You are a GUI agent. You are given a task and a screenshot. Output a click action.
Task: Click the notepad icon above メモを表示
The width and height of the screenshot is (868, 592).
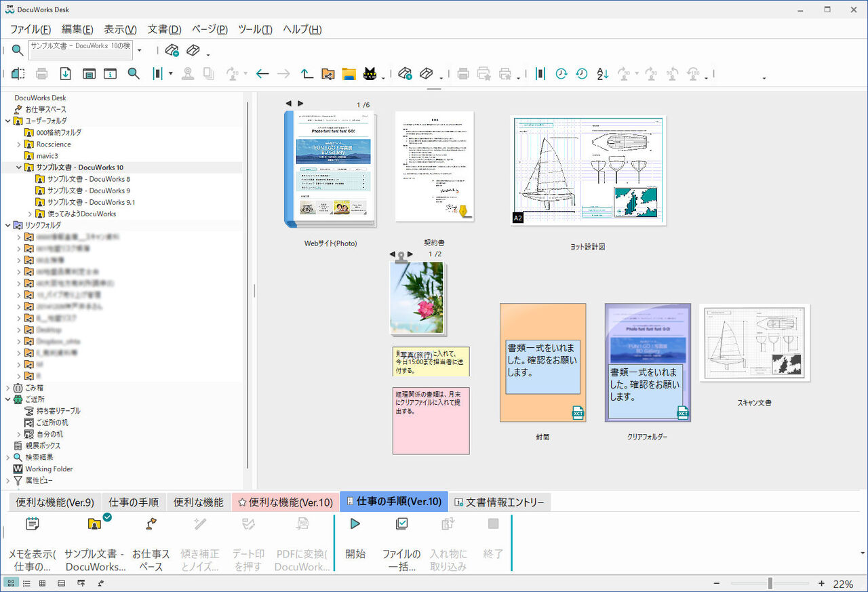pyautogui.click(x=33, y=524)
